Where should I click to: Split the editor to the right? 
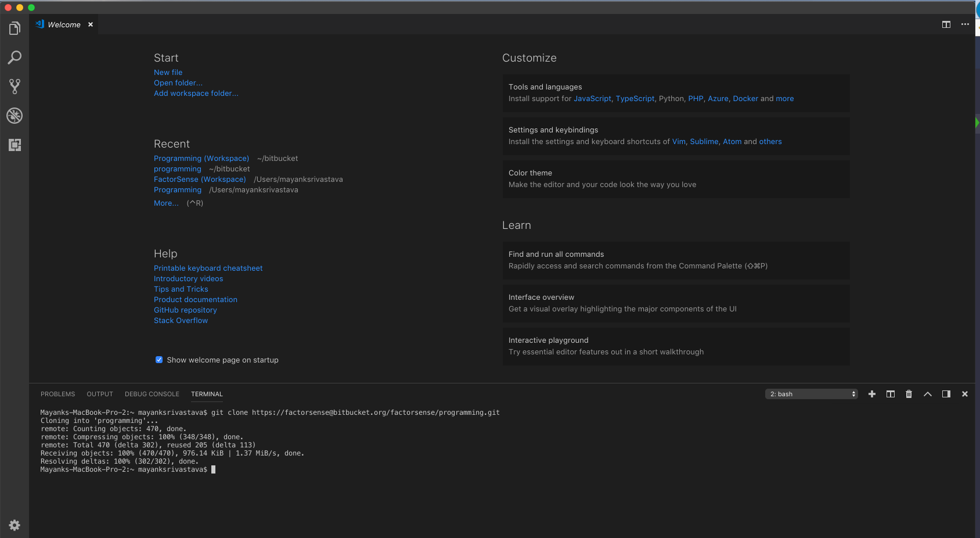(946, 24)
